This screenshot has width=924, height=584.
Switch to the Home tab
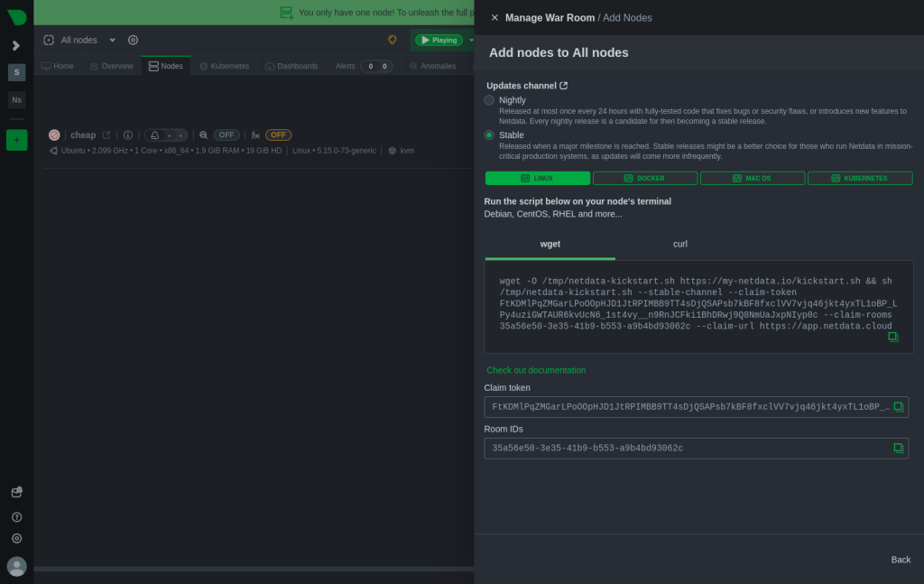coord(58,66)
